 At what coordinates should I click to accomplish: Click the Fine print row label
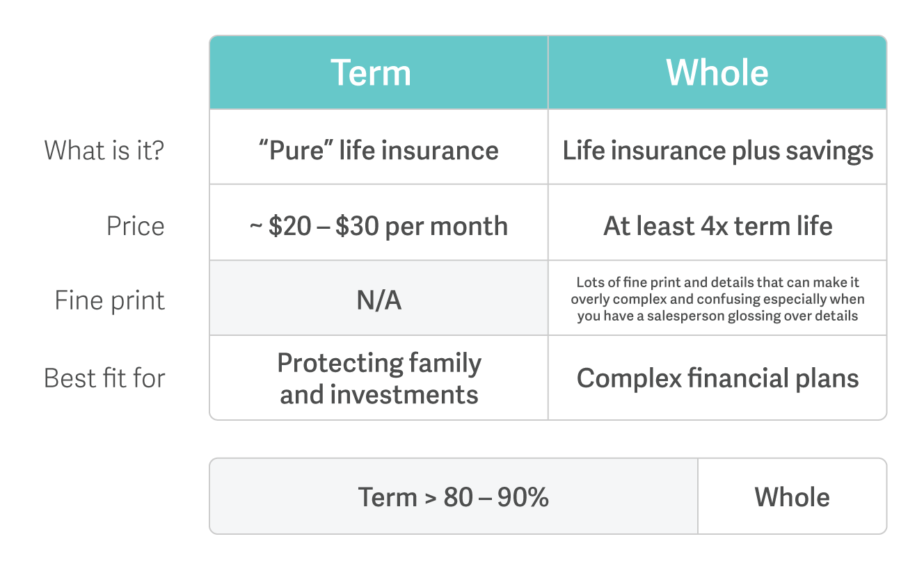(110, 300)
